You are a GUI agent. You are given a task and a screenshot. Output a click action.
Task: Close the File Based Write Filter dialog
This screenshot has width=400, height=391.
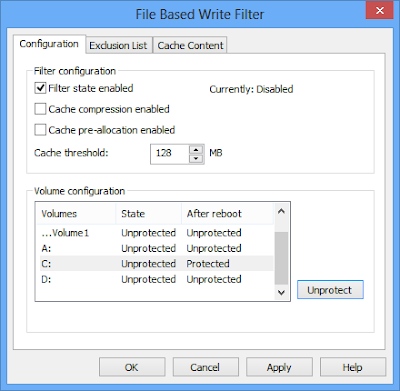click(379, 10)
